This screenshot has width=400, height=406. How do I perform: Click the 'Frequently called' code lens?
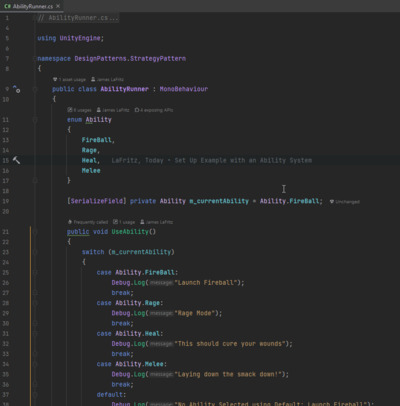pos(88,222)
